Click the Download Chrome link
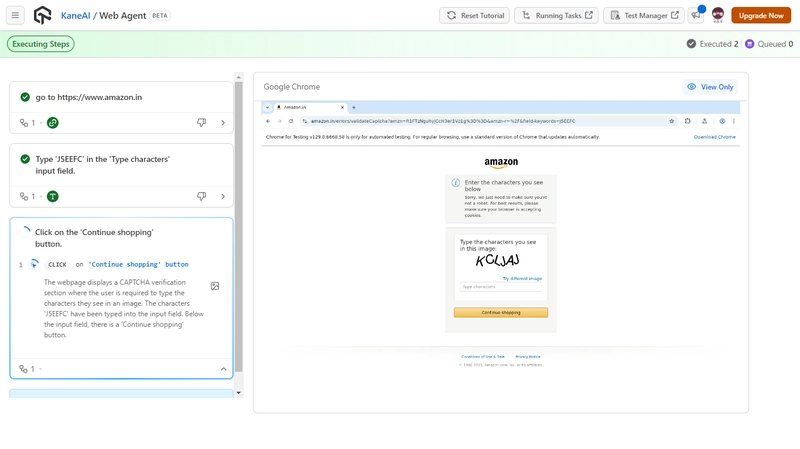This screenshot has width=800, height=449. pos(714,137)
